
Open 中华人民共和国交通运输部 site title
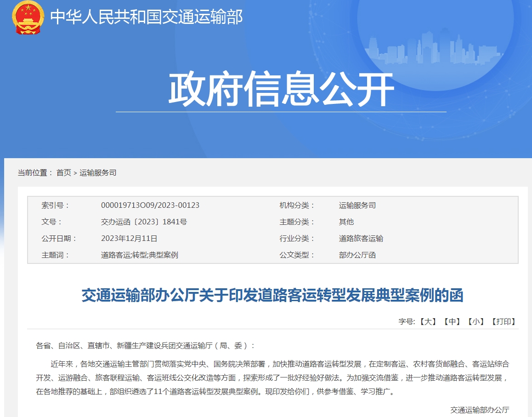coord(147,17)
